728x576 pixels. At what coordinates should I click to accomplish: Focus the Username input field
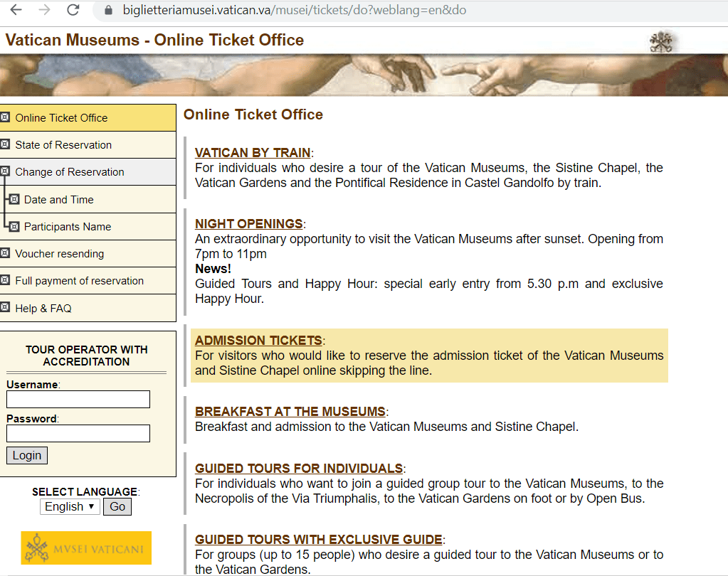pyautogui.click(x=78, y=400)
